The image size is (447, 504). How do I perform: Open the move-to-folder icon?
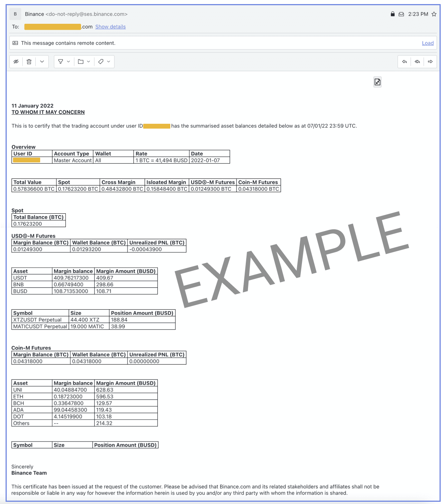coord(81,62)
